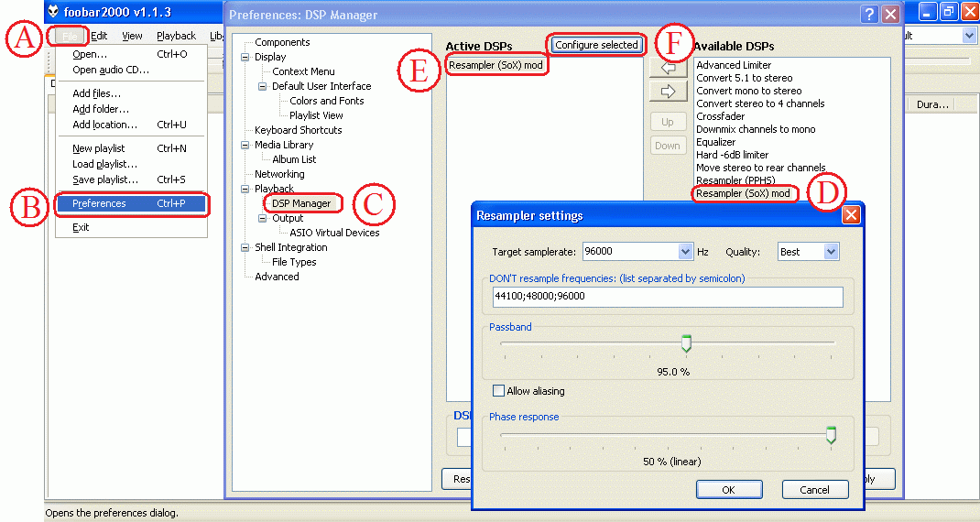Open the Quality dropdown set to Best
Screen dimensions: 980x522
[831, 251]
